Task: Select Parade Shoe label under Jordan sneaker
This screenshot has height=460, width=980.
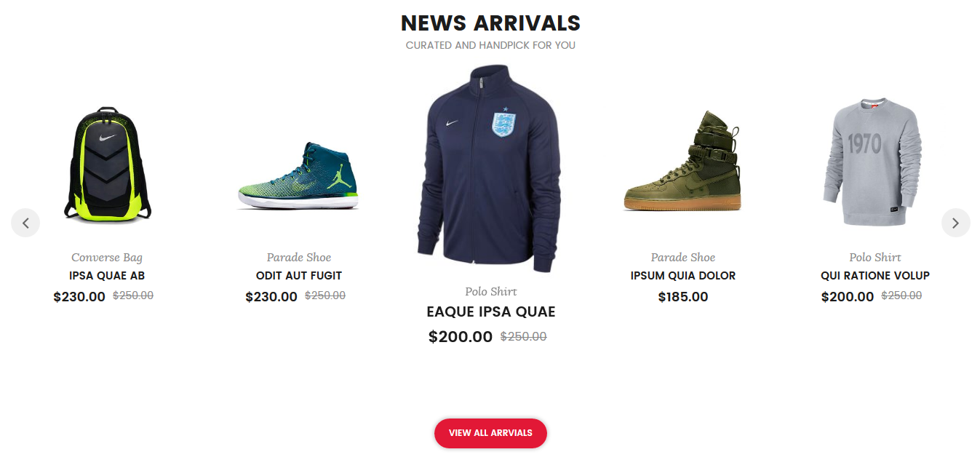Action: [299, 258]
